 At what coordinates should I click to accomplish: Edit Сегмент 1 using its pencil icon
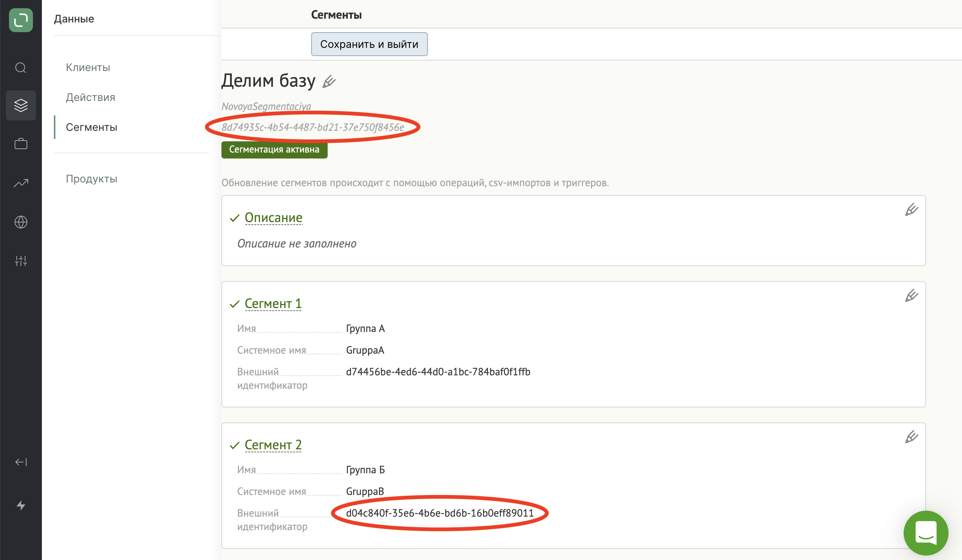coord(912,295)
